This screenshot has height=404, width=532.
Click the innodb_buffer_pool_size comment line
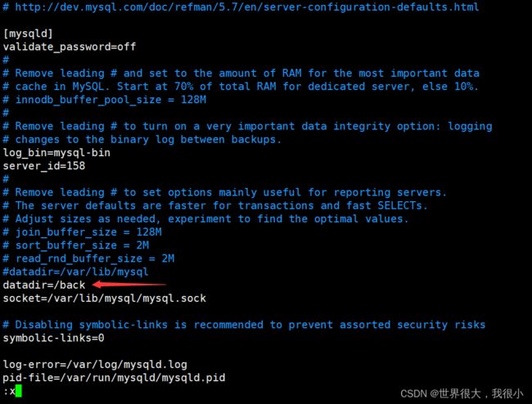105,100
